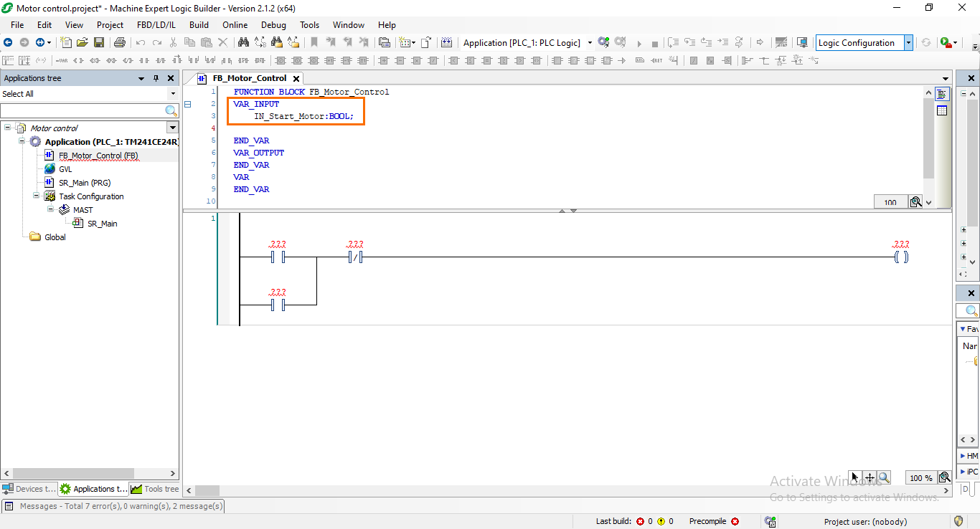
Task: Switch to the Devices tree tab
Action: pyautogui.click(x=29, y=489)
